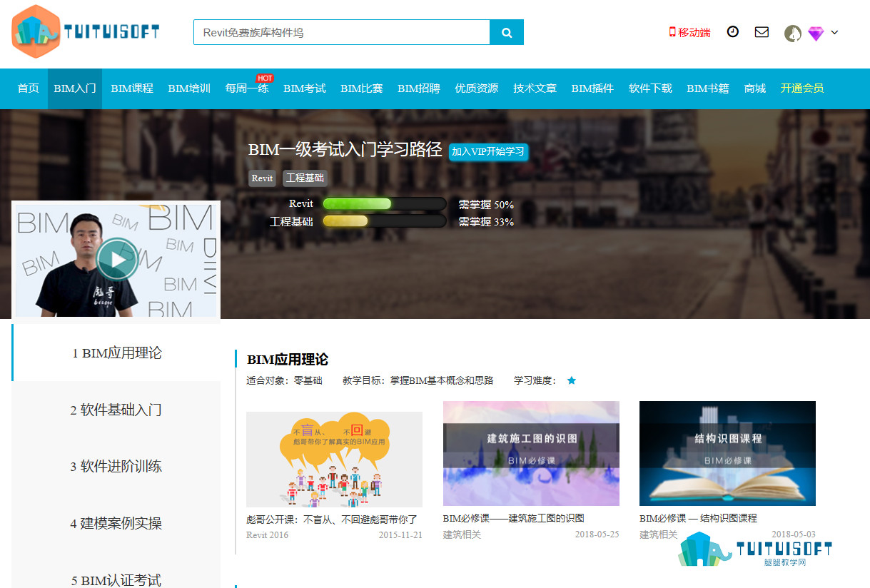
Task: Open BIM书籍 navigation item
Action: coord(708,88)
